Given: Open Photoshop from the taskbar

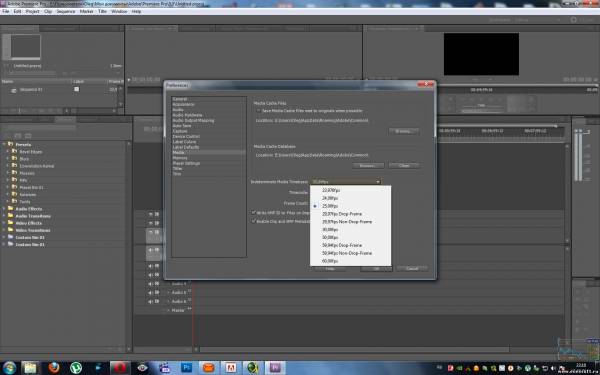Looking at the screenshot, I should (x=187, y=368).
